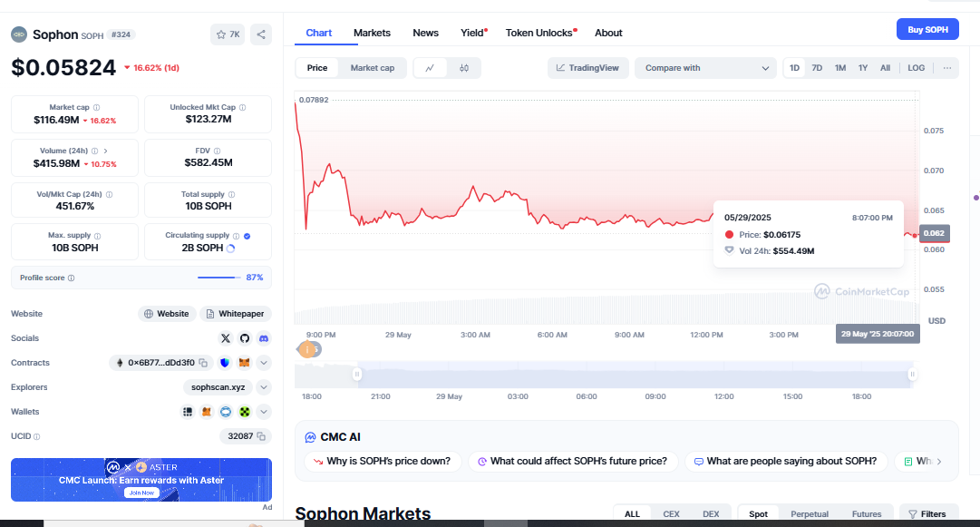This screenshot has height=527, width=980.
Task: Filter markets by CEX
Action: click(x=671, y=514)
